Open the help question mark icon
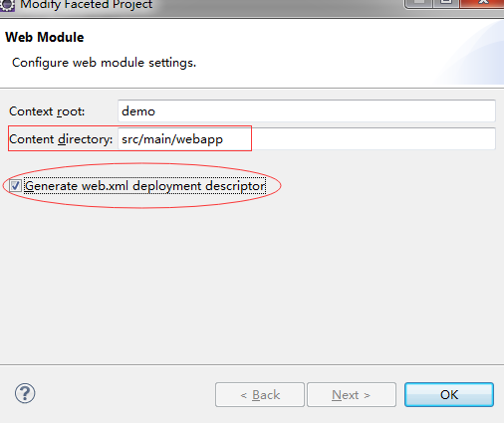Image resolution: width=504 pixels, height=423 pixels. click(25, 393)
